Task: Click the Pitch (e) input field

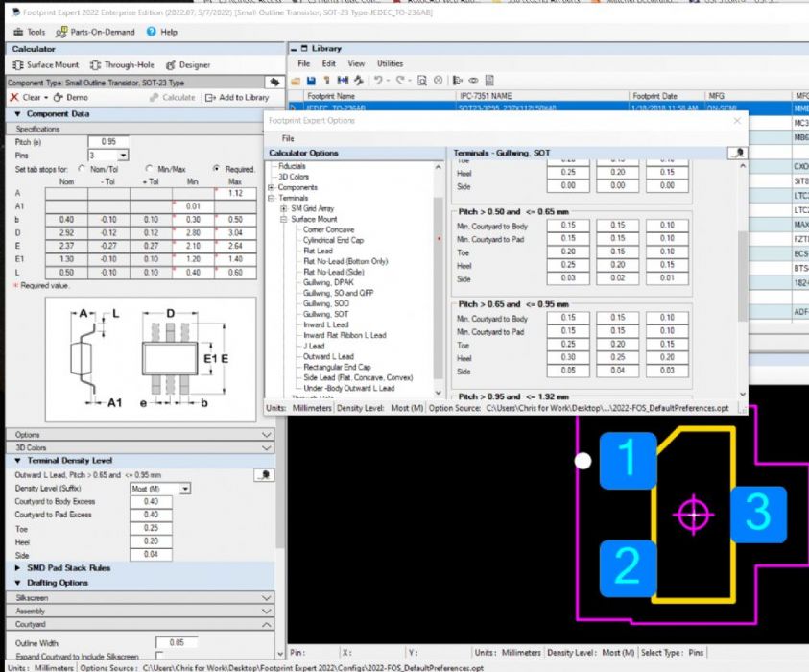Action: point(108,142)
